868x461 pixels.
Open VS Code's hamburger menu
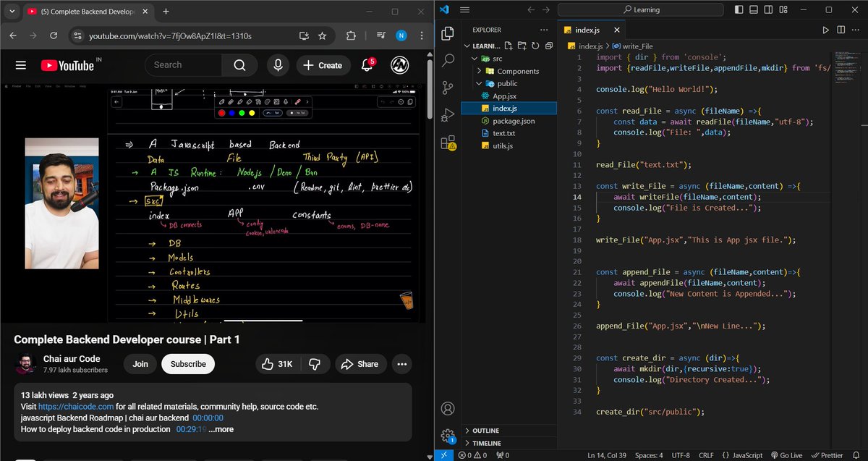pyautogui.click(x=465, y=9)
